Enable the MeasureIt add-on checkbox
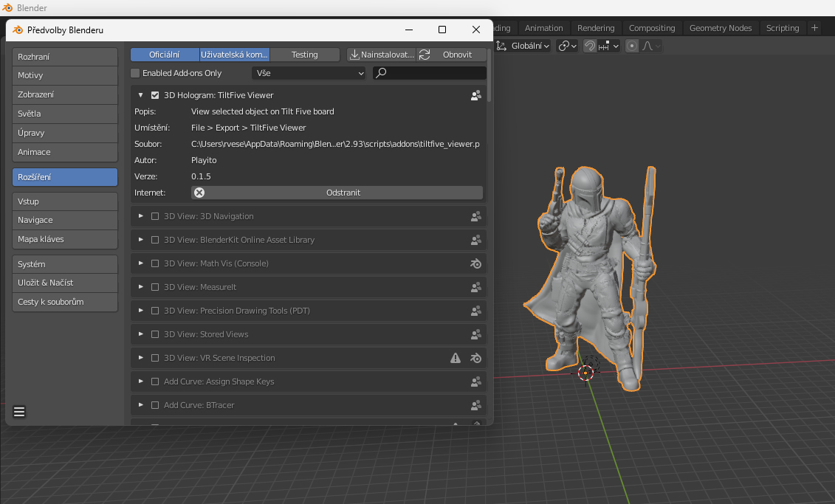The width and height of the screenshot is (835, 504). point(155,287)
